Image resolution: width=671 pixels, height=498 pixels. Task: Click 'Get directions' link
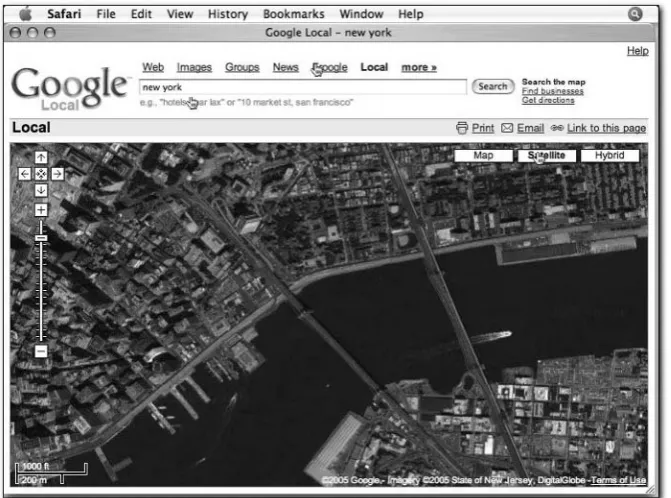(548, 100)
